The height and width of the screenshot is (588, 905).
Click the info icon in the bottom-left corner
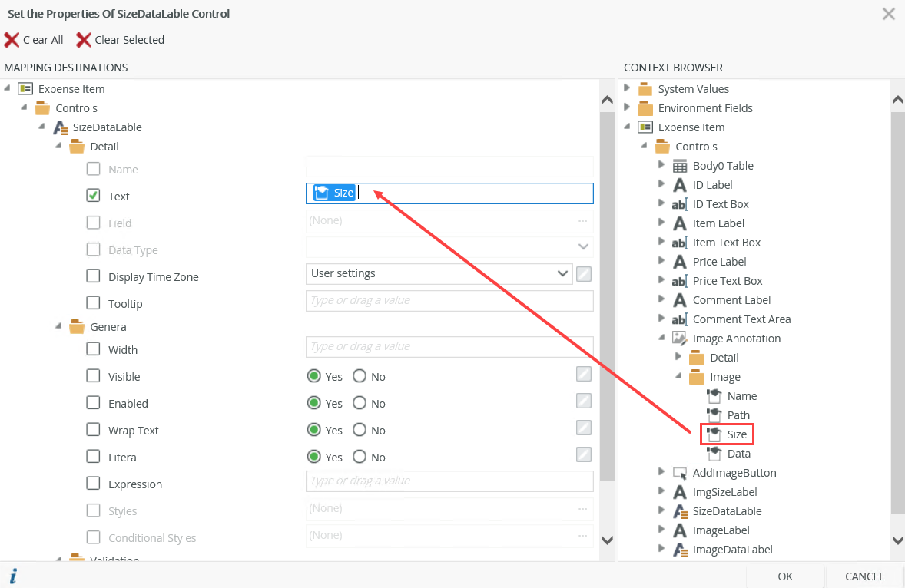tap(13, 576)
